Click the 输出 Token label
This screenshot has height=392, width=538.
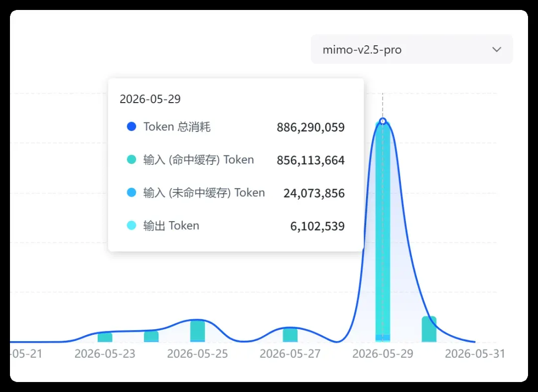171,226
